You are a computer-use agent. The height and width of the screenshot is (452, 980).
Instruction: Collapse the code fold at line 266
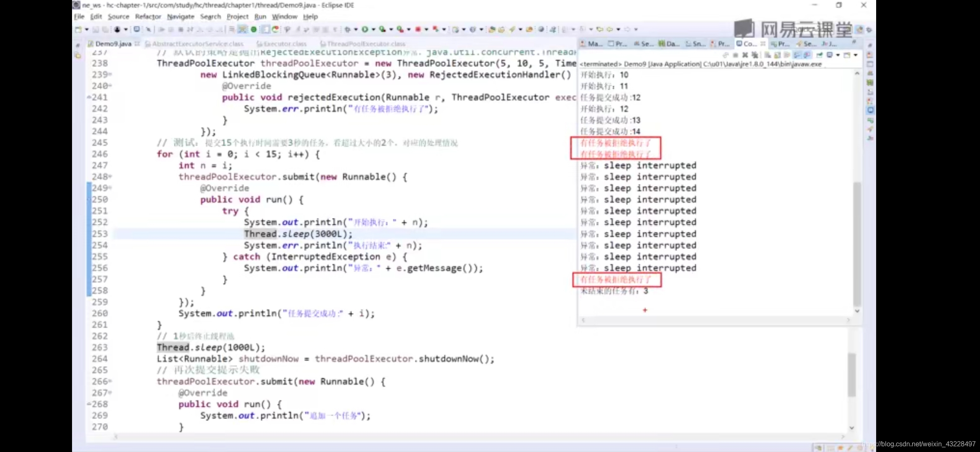coord(110,381)
